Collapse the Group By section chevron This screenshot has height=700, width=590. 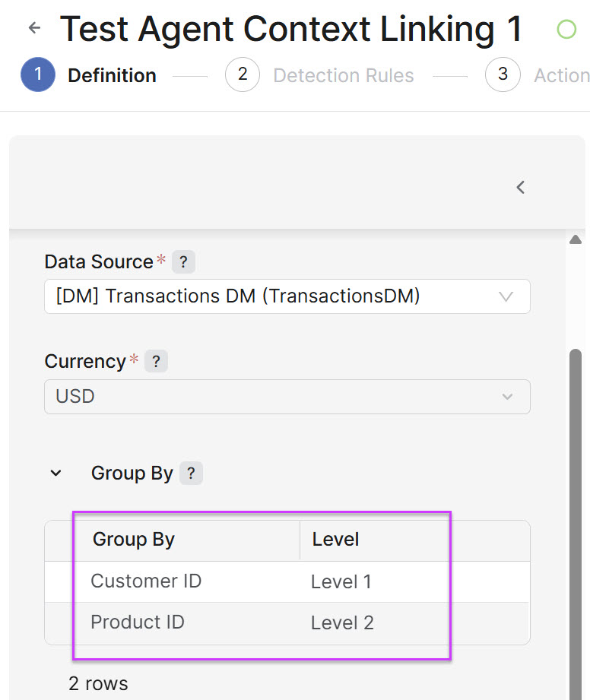click(x=56, y=474)
